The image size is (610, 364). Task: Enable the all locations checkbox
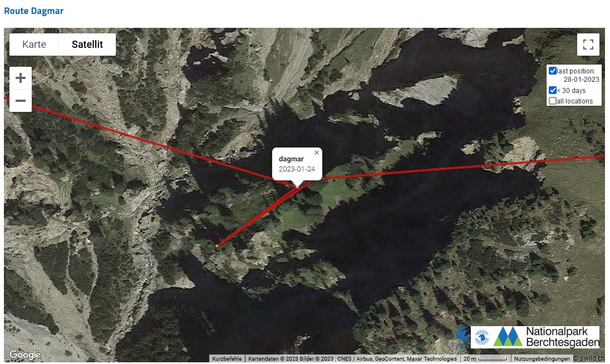pos(553,101)
